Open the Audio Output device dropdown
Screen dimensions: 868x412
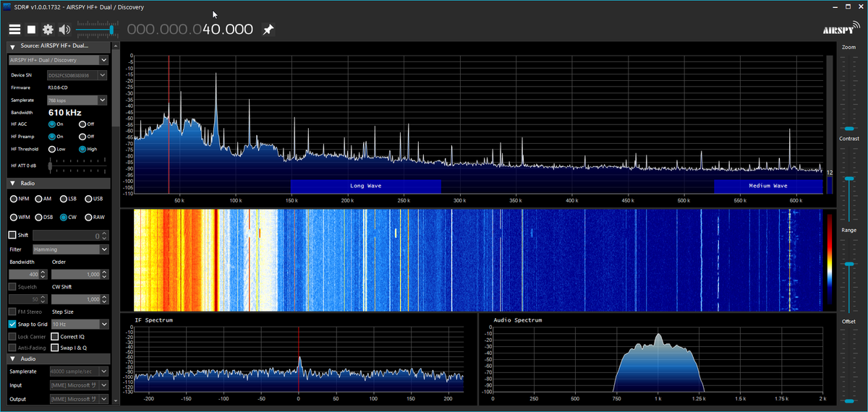tap(79, 398)
